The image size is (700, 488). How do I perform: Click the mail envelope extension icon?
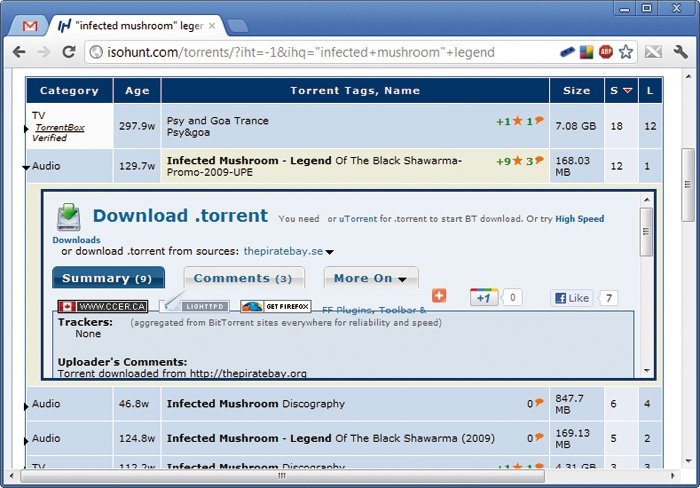click(x=653, y=52)
